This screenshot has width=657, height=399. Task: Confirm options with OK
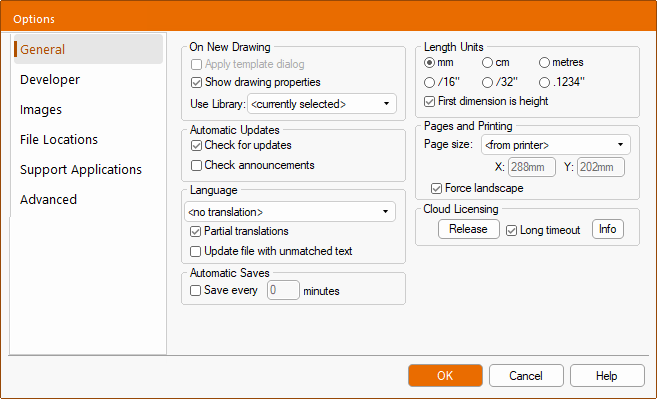(x=445, y=376)
